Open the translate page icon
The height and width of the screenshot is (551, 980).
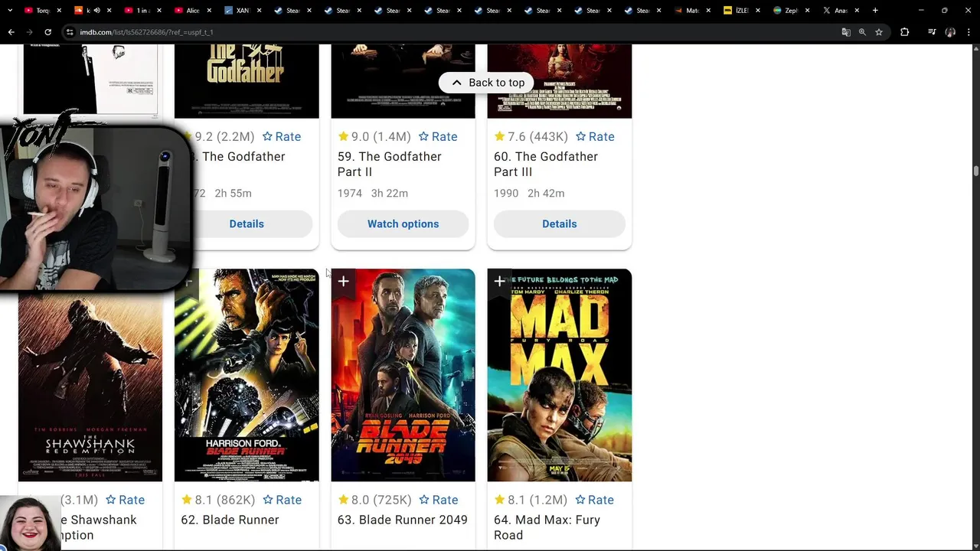[x=846, y=32]
